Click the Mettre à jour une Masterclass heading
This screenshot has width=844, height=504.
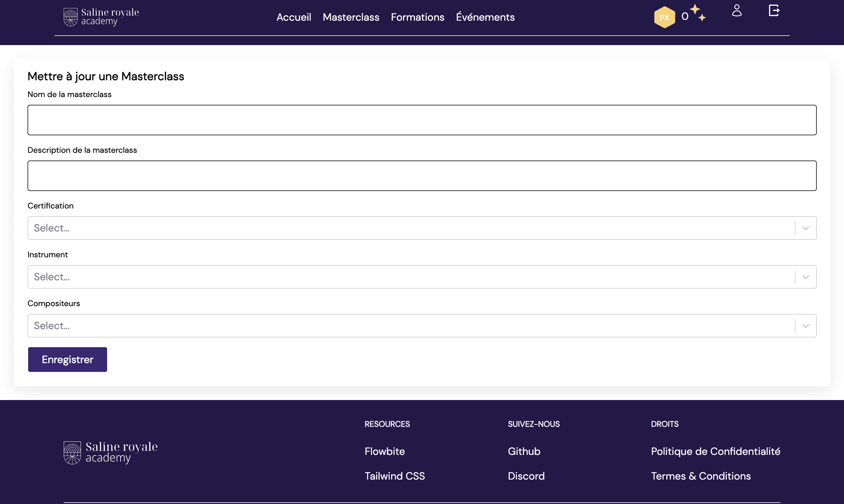[106, 76]
